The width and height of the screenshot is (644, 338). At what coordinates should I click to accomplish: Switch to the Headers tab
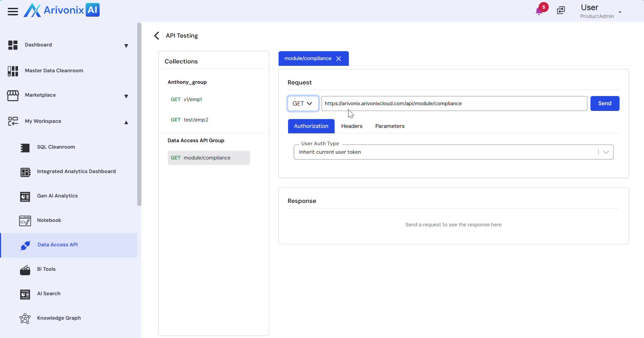coord(351,126)
